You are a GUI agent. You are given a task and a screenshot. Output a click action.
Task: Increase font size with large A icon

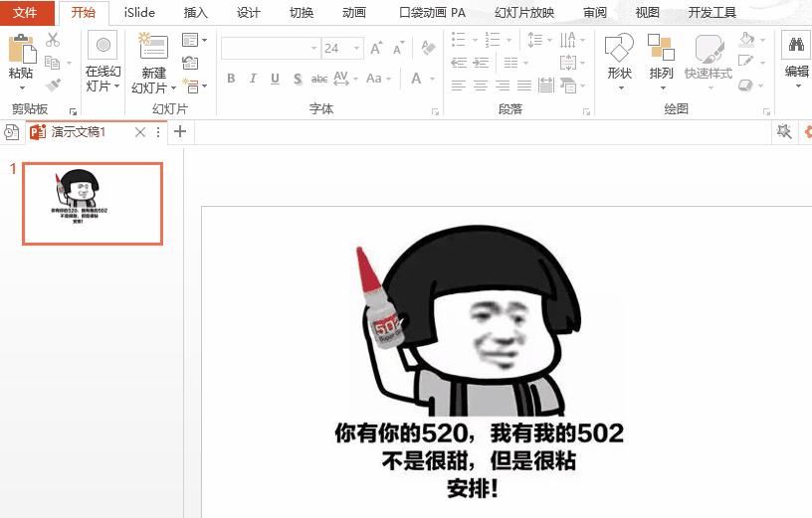tap(376, 48)
